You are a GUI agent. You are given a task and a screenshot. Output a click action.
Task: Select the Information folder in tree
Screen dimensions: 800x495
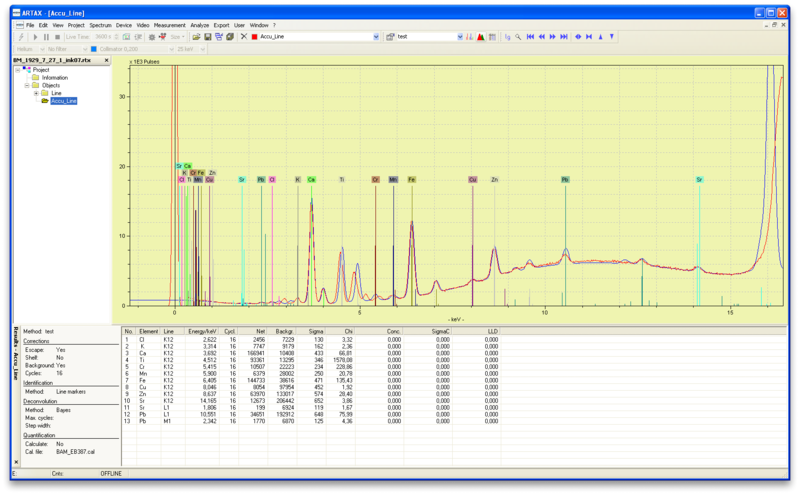click(55, 78)
